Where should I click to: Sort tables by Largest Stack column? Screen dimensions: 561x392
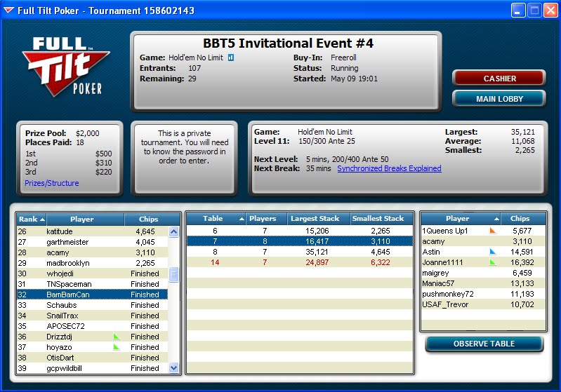[319, 218]
